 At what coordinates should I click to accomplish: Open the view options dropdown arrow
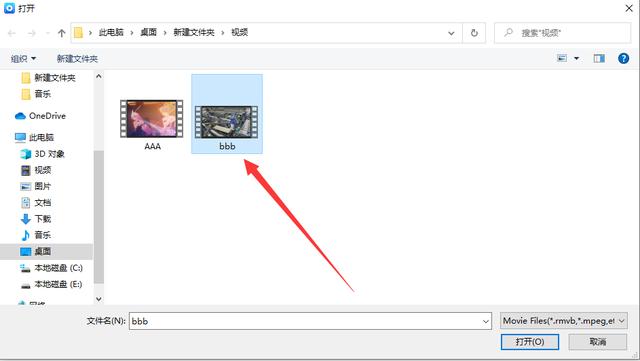(576, 58)
